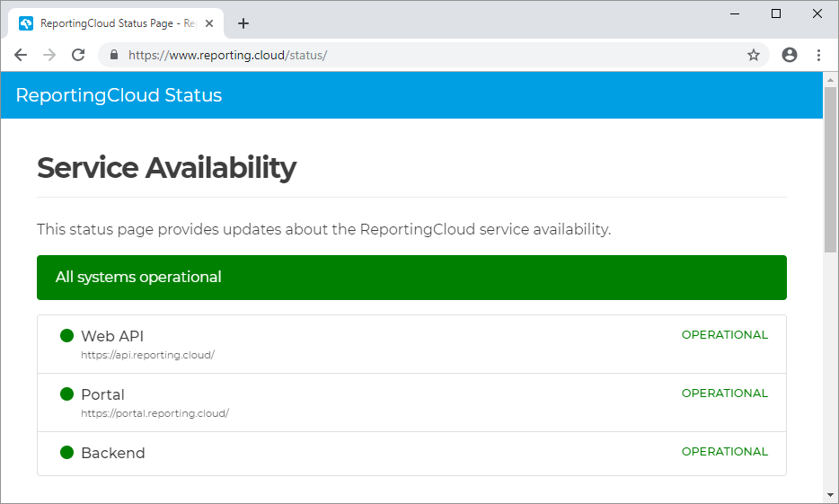Click the OPERATIONAL label for Portal
The image size is (839, 504).
(725, 393)
